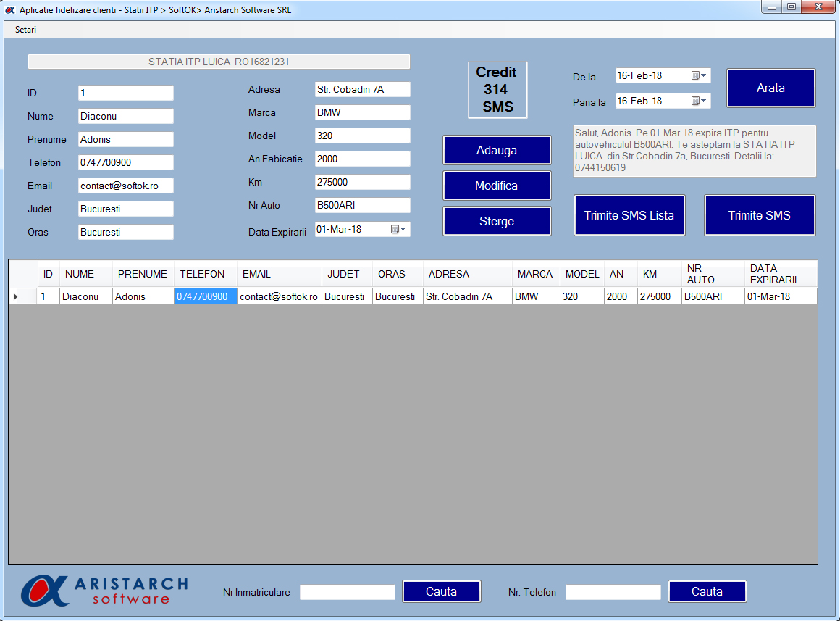
Task: Click the Sterge button
Action: 497,221
